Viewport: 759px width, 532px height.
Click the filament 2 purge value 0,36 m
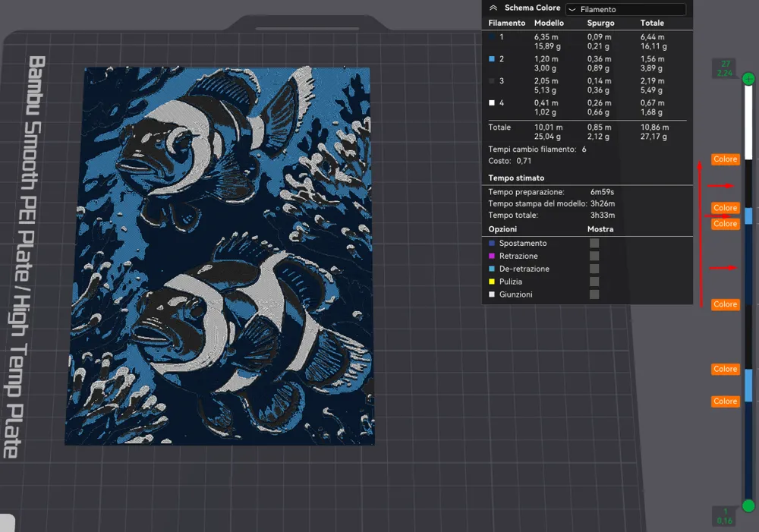point(600,58)
